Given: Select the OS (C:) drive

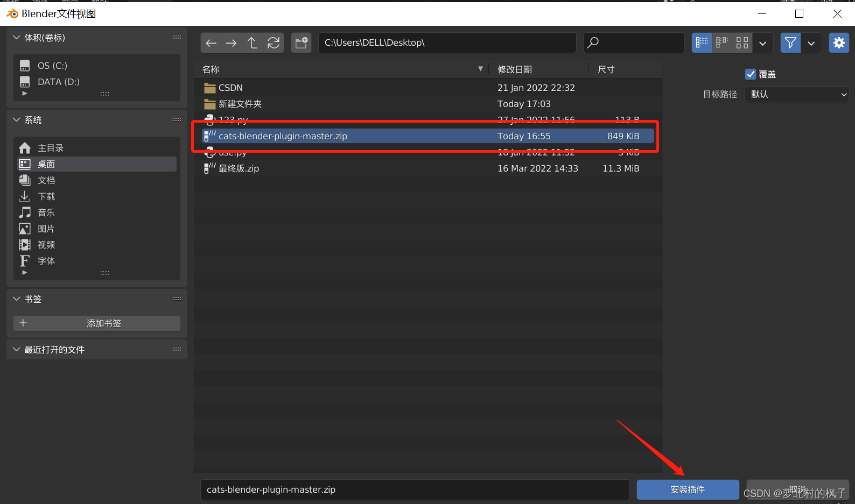Looking at the screenshot, I should (97, 66).
